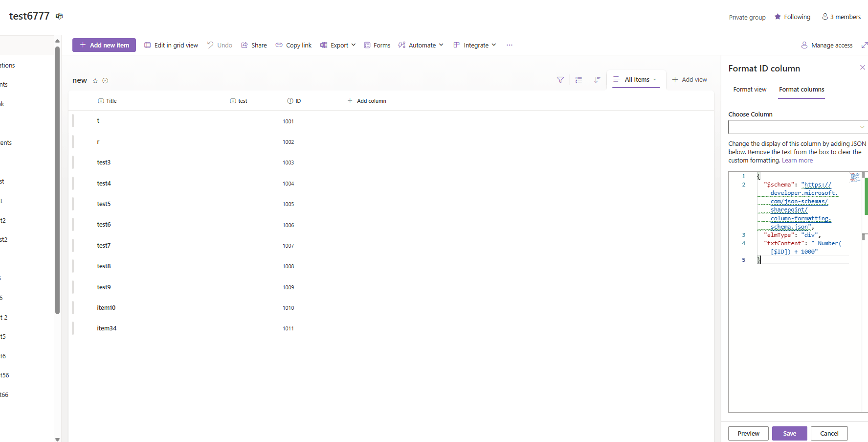Click Manage access
The image size is (868, 442).
click(x=826, y=45)
